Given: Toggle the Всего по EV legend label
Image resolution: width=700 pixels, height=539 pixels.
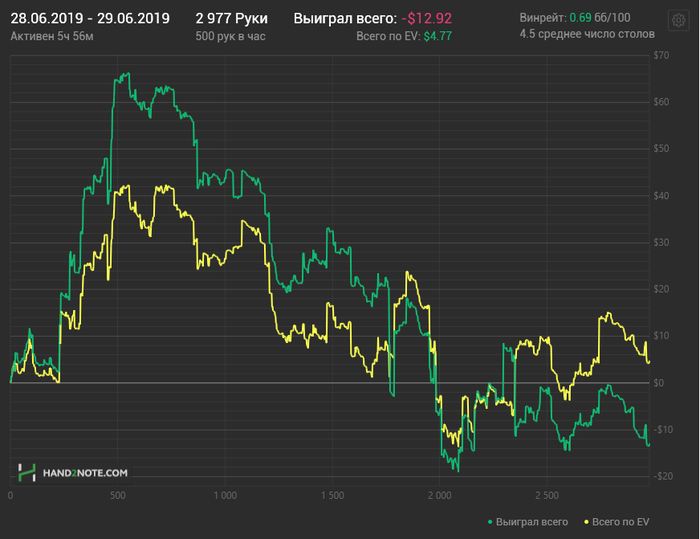Looking at the screenshot, I should pos(621,522).
